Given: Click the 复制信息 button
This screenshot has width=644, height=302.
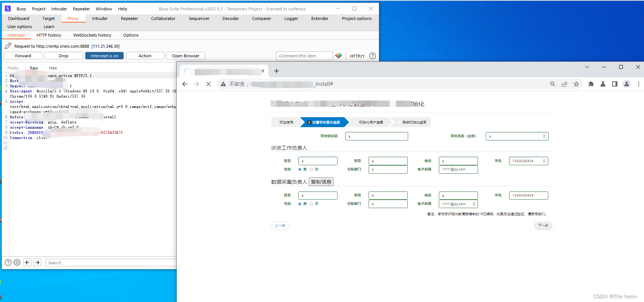Looking at the screenshot, I should (x=321, y=182).
